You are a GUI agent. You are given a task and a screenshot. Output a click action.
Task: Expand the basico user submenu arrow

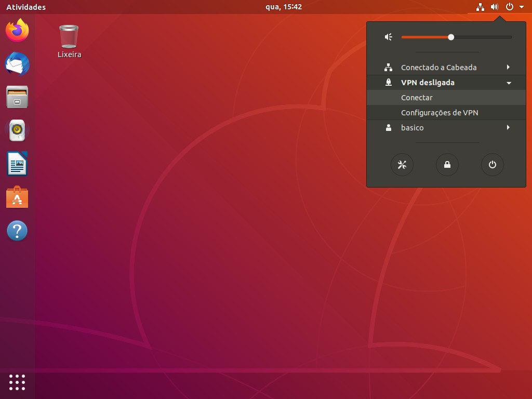click(508, 127)
